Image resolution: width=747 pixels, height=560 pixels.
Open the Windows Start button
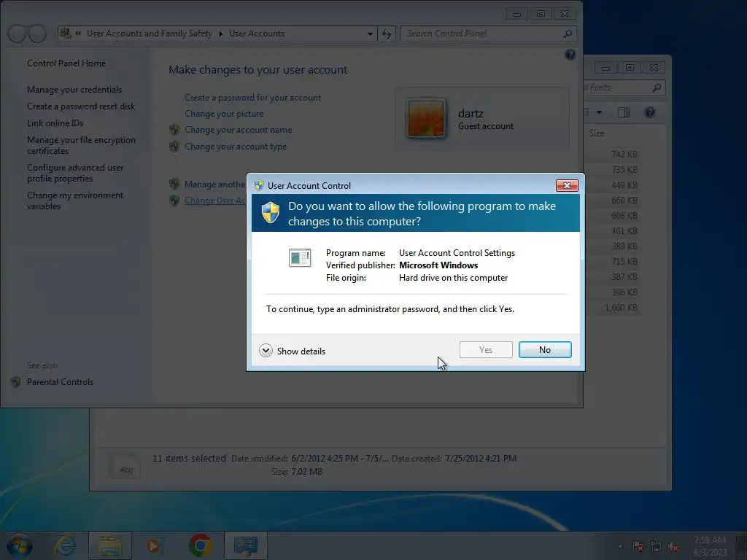click(x=19, y=545)
